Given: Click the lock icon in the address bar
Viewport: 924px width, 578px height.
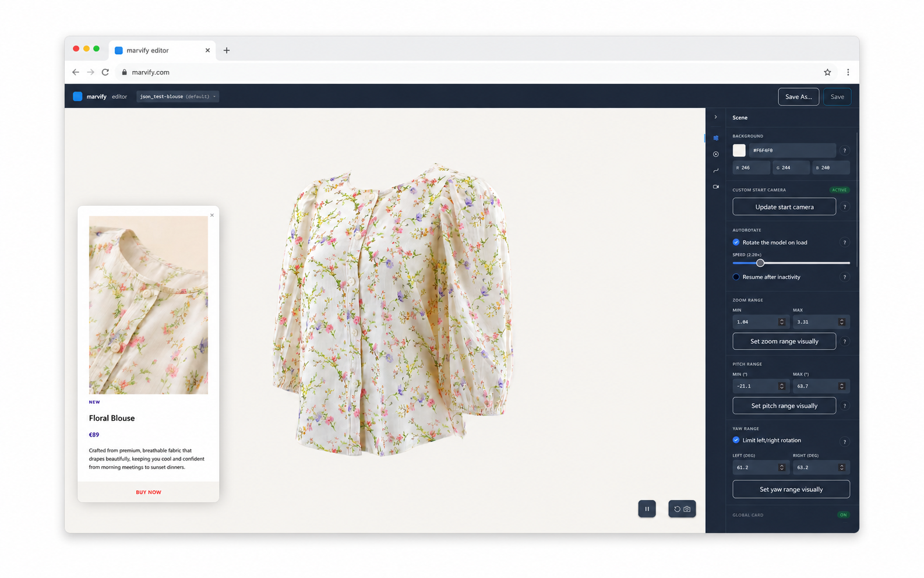Looking at the screenshot, I should click(x=124, y=72).
